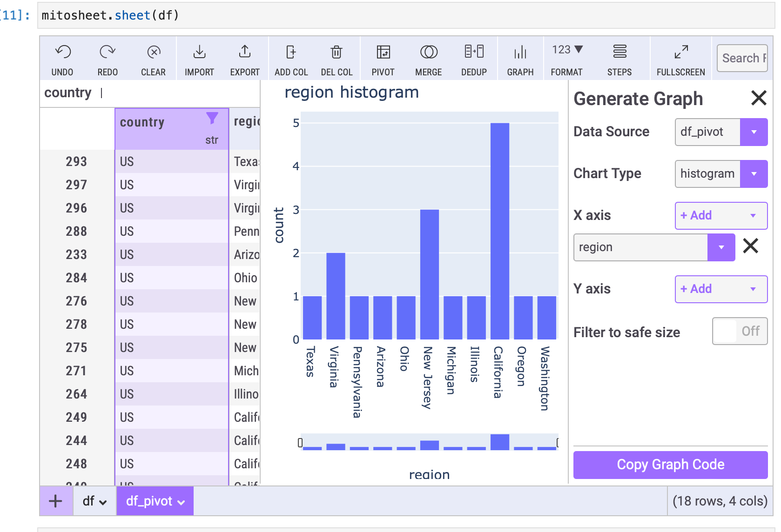The image size is (781, 532).
Task: Click the graph range slider below histogram
Action: click(429, 442)
